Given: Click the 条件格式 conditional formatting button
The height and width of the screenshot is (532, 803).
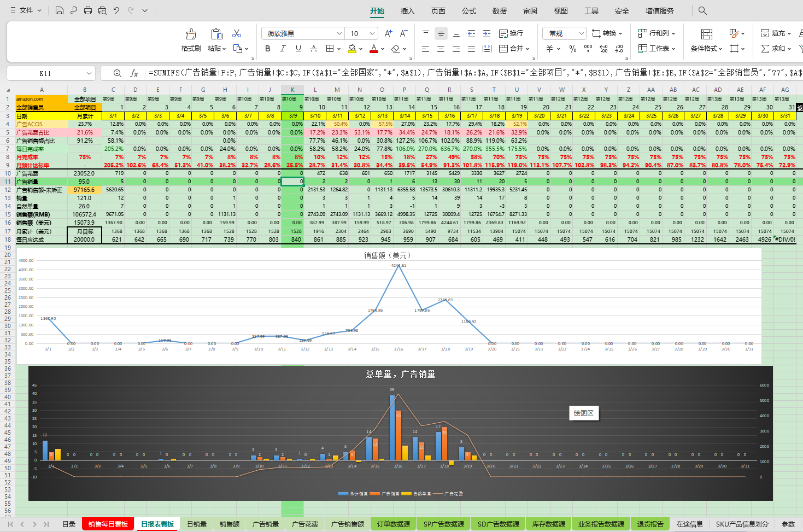Looking at the screenshot, I should pyautogui.click(x=706, y=40).
